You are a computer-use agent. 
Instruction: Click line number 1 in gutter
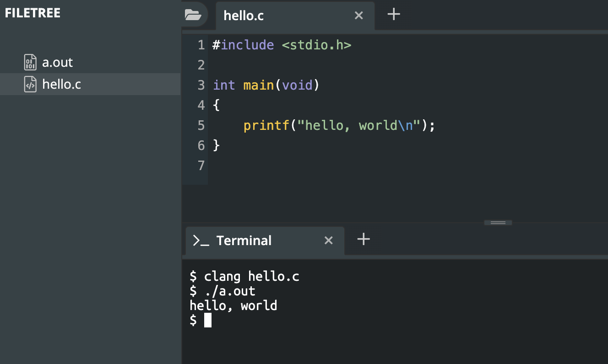coord(201,45)
